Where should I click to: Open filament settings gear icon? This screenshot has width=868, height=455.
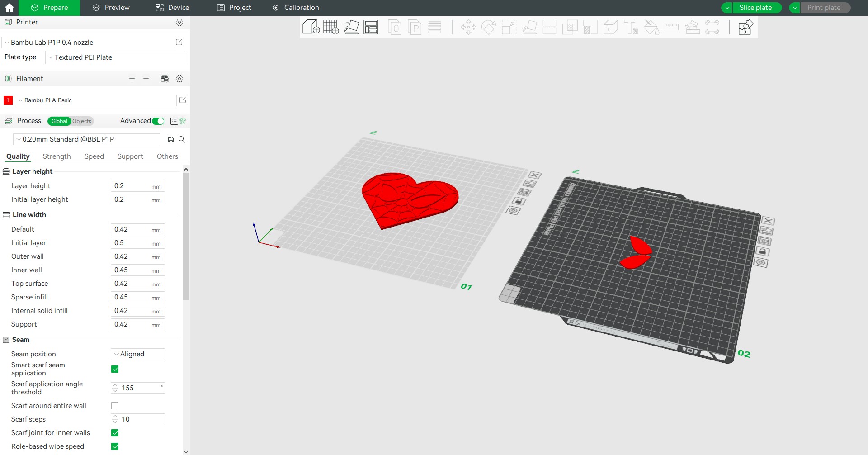[x=179, y=79]
